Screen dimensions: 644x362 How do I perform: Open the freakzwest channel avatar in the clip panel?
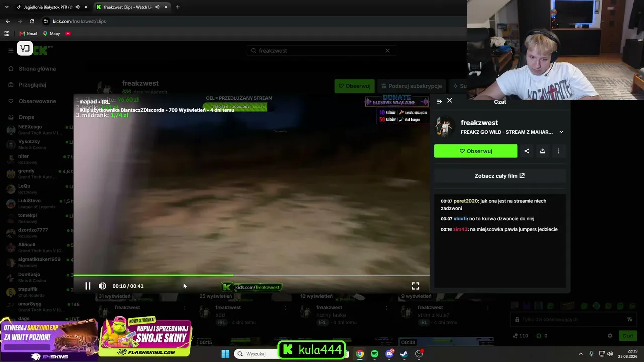(445, 126)
